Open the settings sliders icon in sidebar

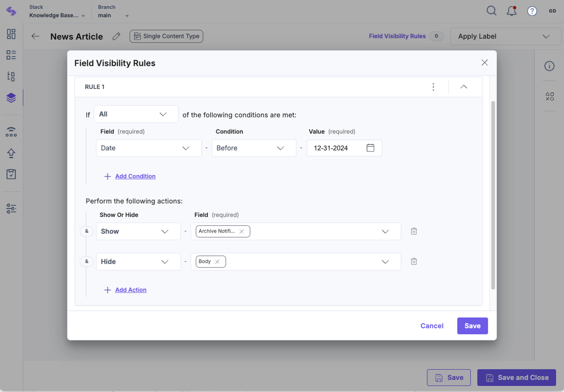[11, 208]
